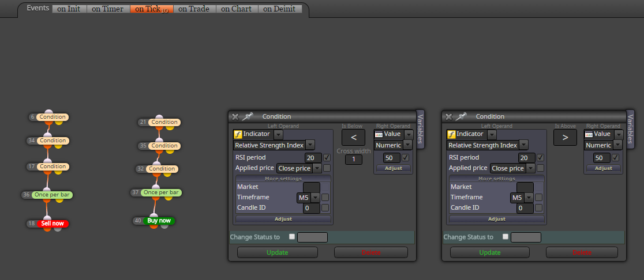Toggle Candle ID checkbox in Is Below panel
The image size is (644, 280).
[x=325, y=208]
